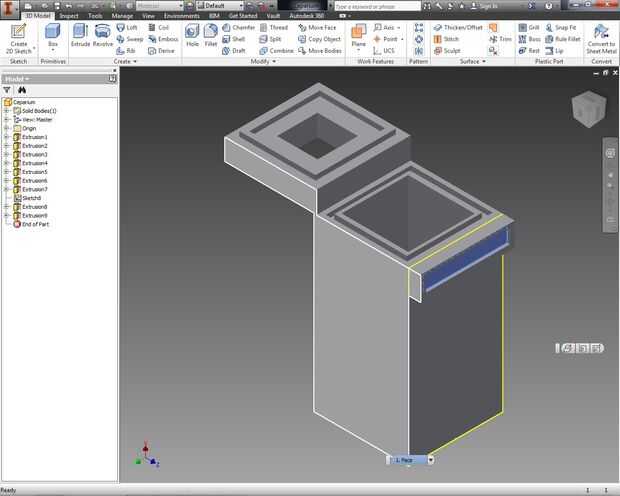Click the ViewCube in the viewport
Viewport: 620px width, 496px height.
pos(589,109)
